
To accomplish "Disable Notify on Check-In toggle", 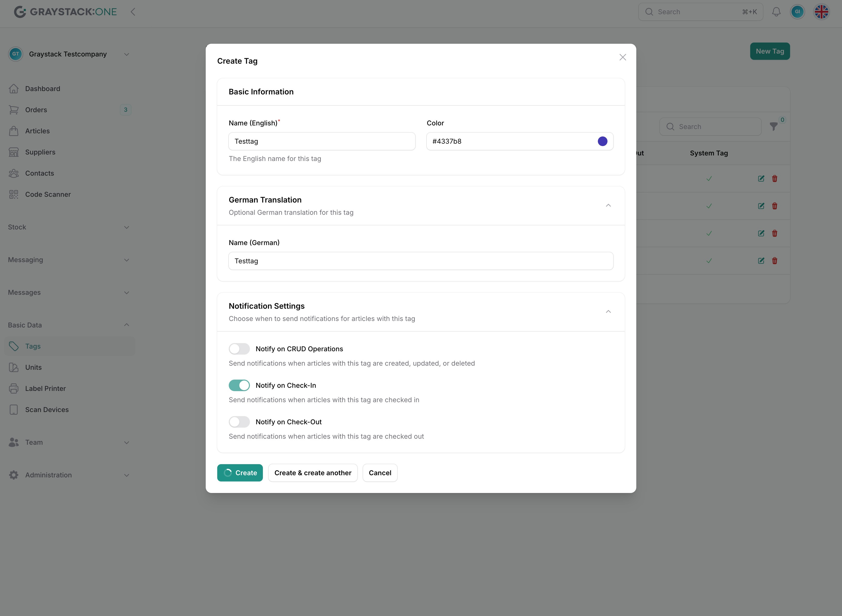I will [239, 386].
